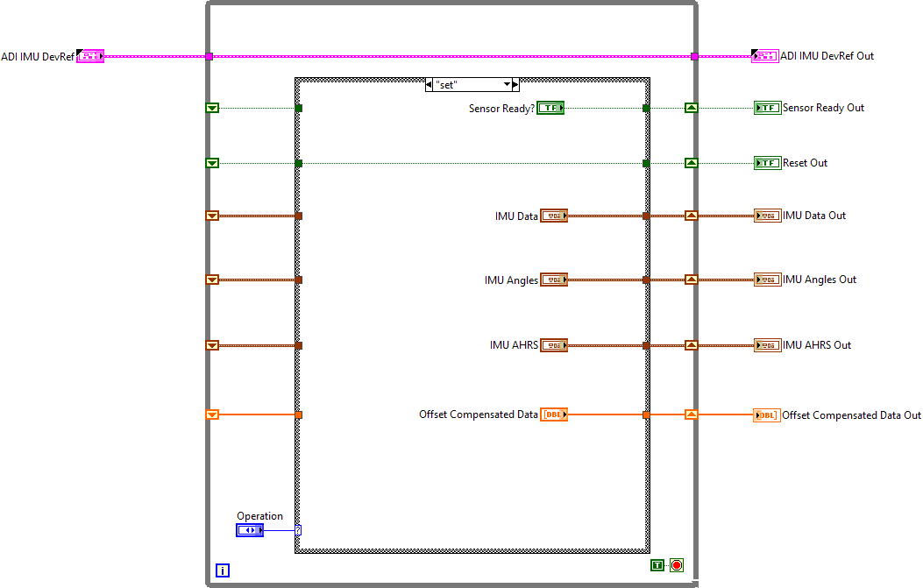Select the IMU AHRS cluster terminal
This screenshot has width=923, height=588.
pos(553,345)
